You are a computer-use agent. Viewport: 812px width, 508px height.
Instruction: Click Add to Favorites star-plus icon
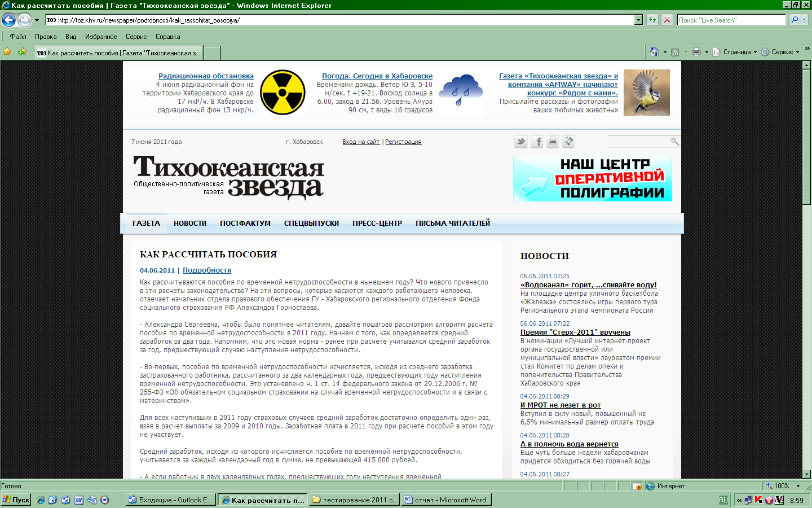[23, 52]
